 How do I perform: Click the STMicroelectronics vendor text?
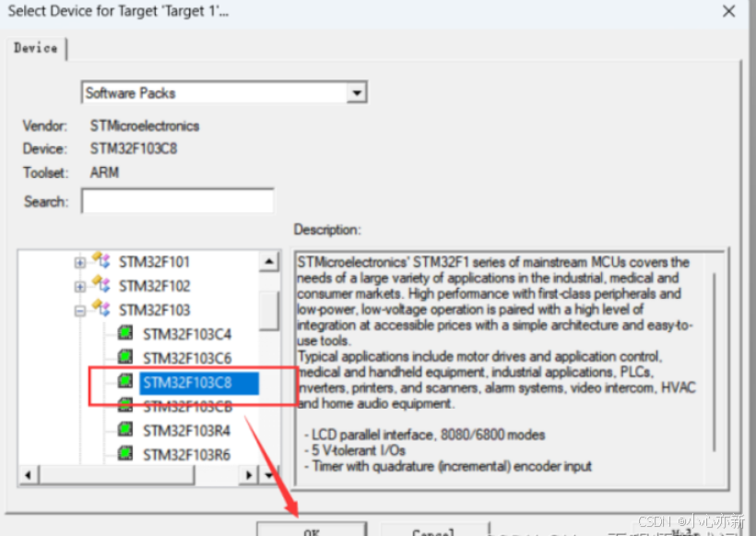coord(145,125)
